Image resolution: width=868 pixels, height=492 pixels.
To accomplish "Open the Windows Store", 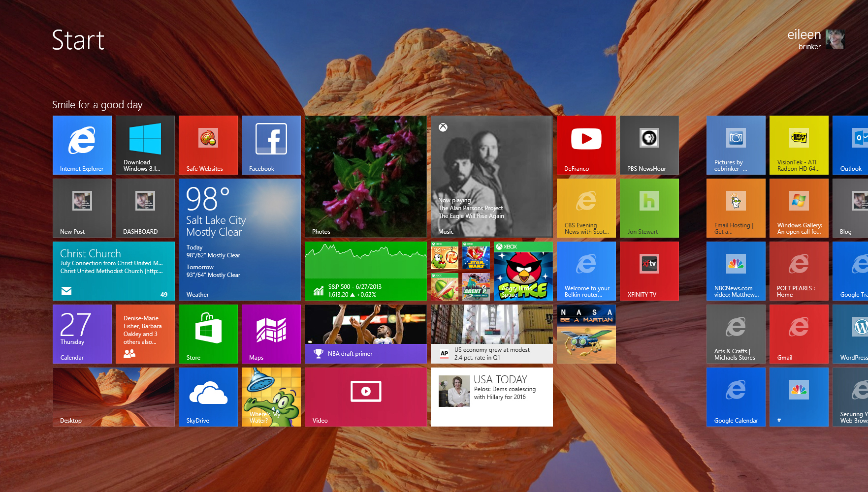I will pyautogui.click(x=208, y=334).
